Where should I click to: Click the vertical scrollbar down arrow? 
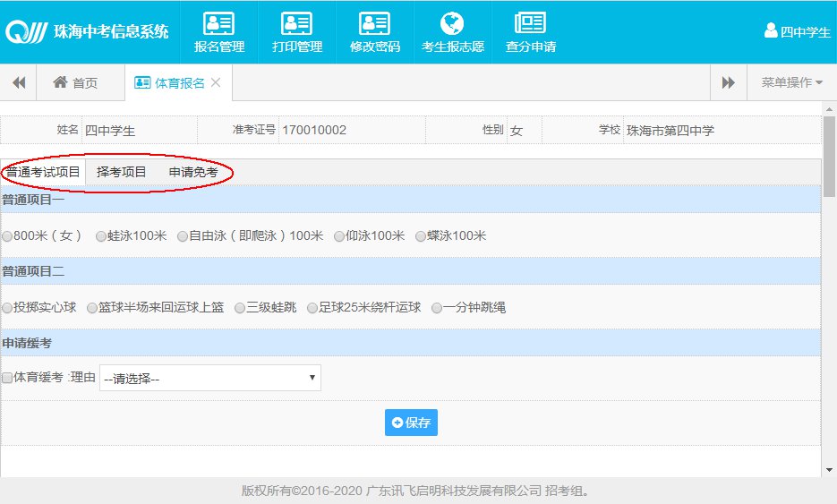point(830,470)
